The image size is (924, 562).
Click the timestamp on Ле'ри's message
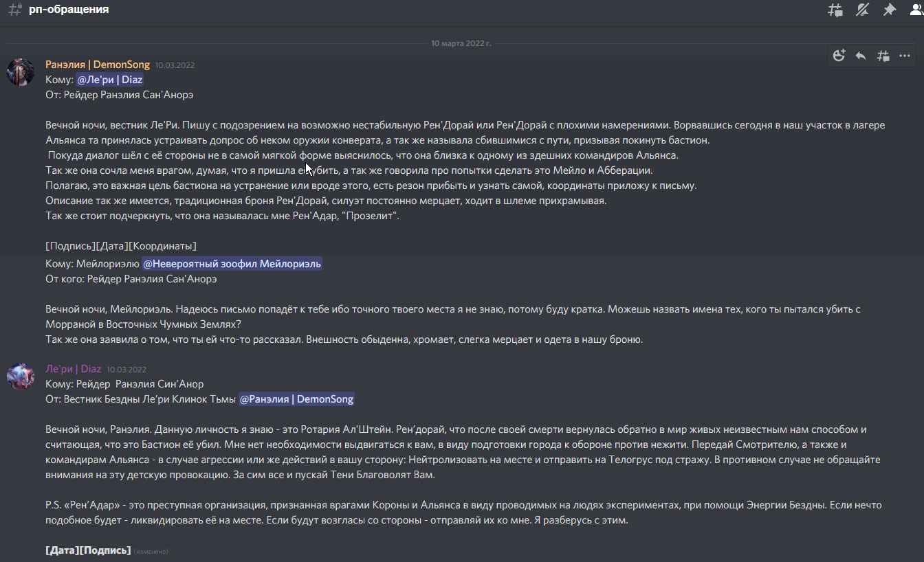tap(126, 370)
